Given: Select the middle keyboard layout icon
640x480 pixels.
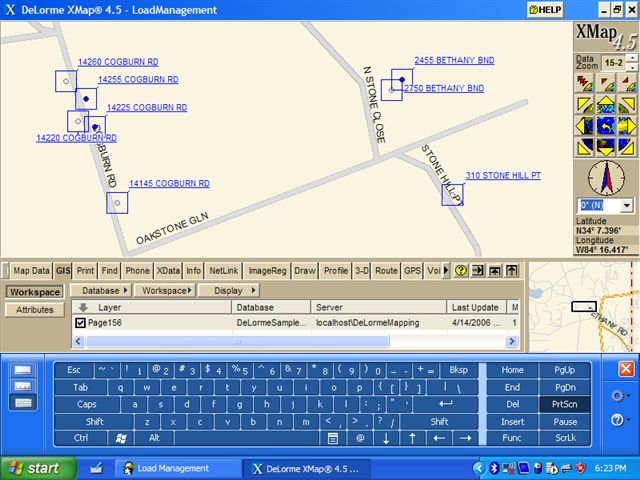Looking at the screenshot, I should (x=23, y=386).
